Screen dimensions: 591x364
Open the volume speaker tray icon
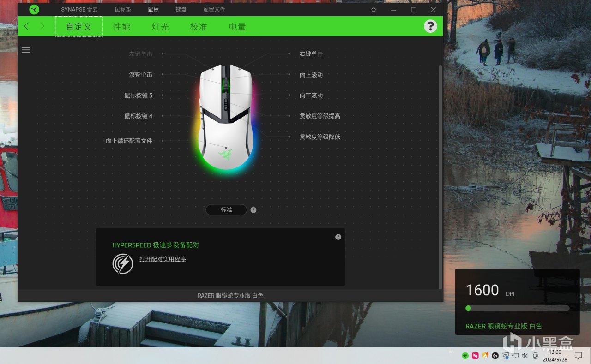(525, 356)
